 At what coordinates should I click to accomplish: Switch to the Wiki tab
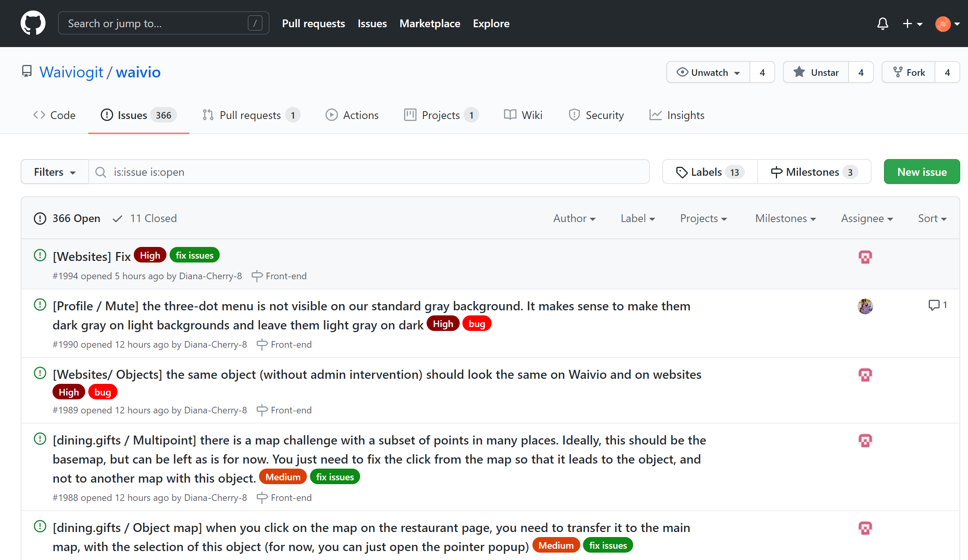[x=523, y=115]
